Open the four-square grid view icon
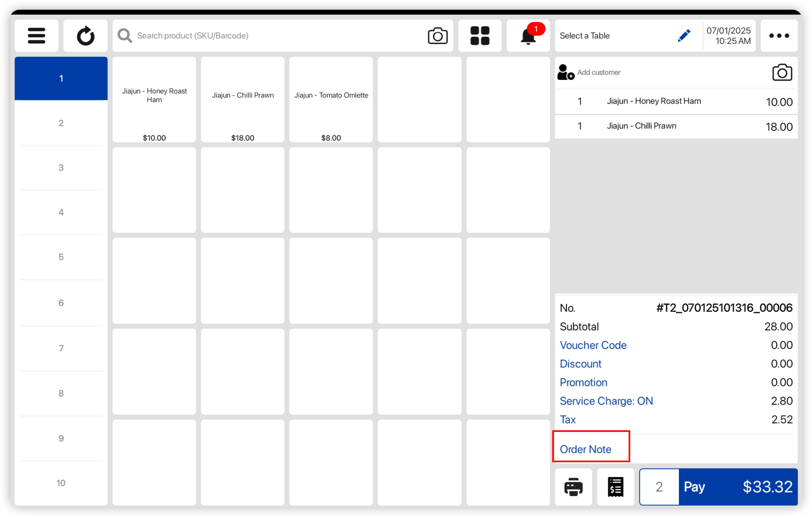 [x=480, y=36]
